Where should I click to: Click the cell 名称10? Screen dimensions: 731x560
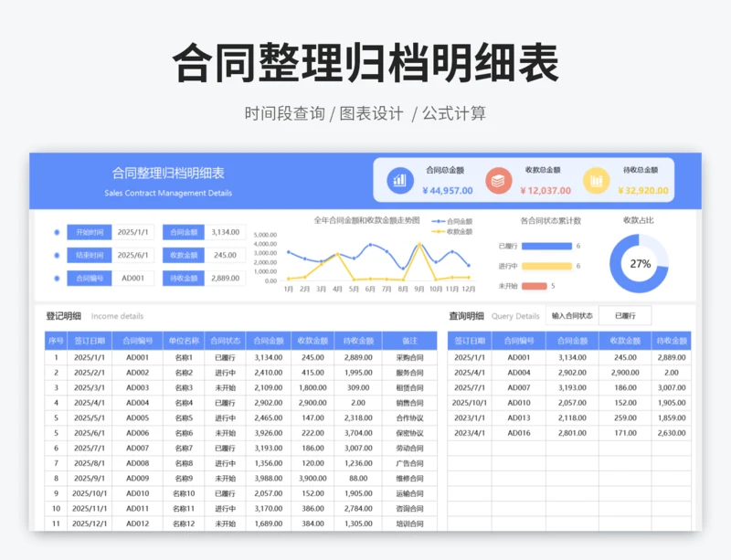pyautogui.click(x=184, y=493)
